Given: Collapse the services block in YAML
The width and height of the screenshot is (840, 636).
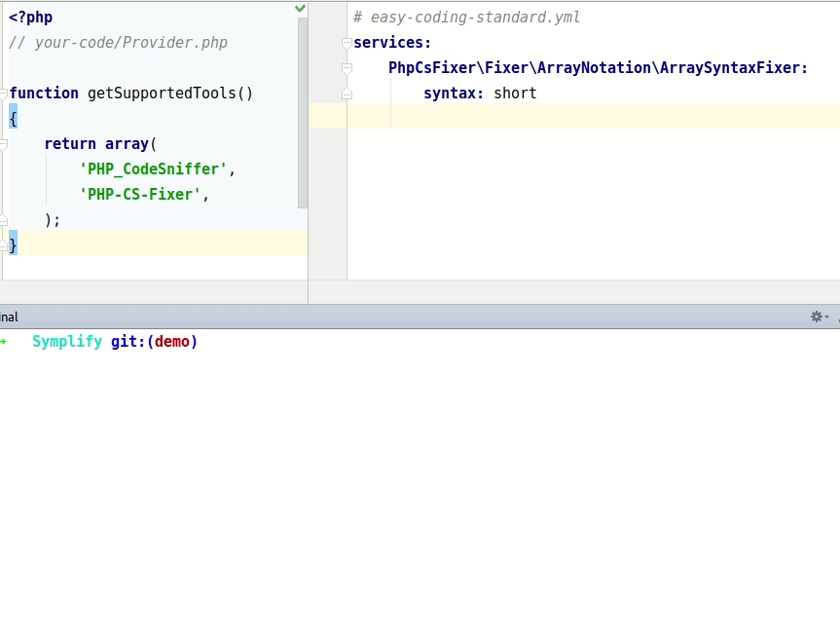Looking at the screenshot, I should (347, 43).
